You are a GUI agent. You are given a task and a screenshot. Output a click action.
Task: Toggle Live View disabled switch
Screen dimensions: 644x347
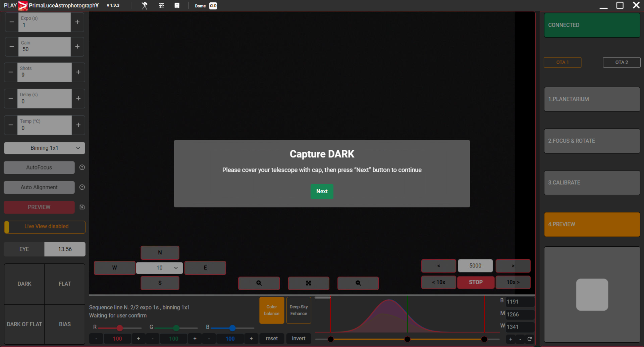45,227
